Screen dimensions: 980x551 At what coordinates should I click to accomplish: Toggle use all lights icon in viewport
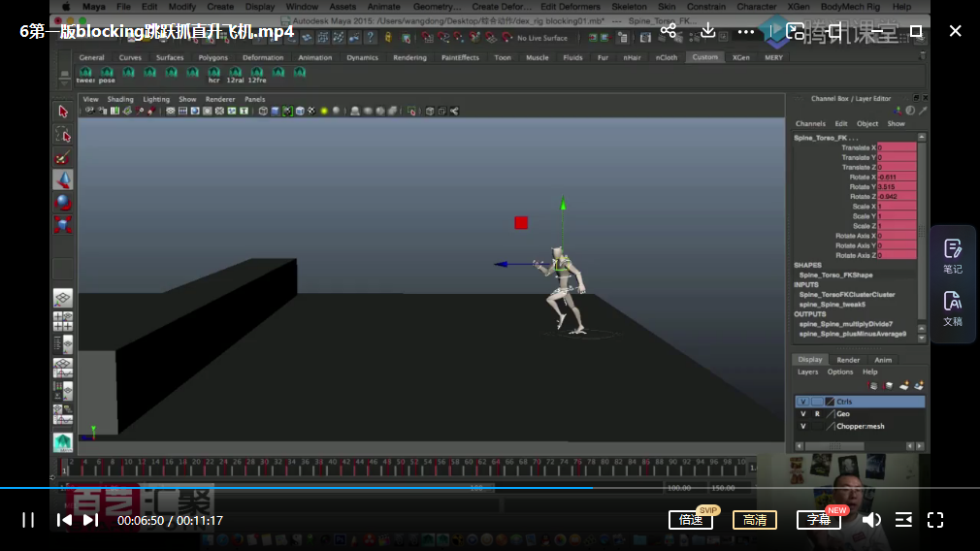coord(324,112)
